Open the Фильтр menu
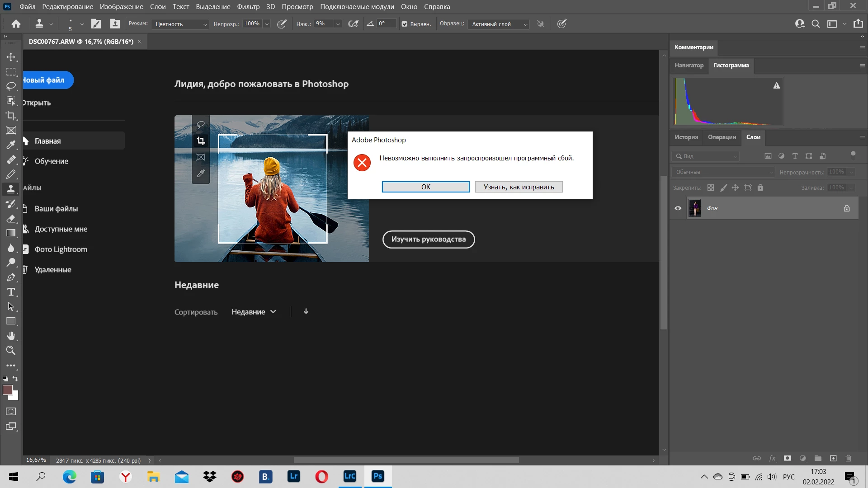This screenshot has height=488, width=868. [x=248, y=7]
